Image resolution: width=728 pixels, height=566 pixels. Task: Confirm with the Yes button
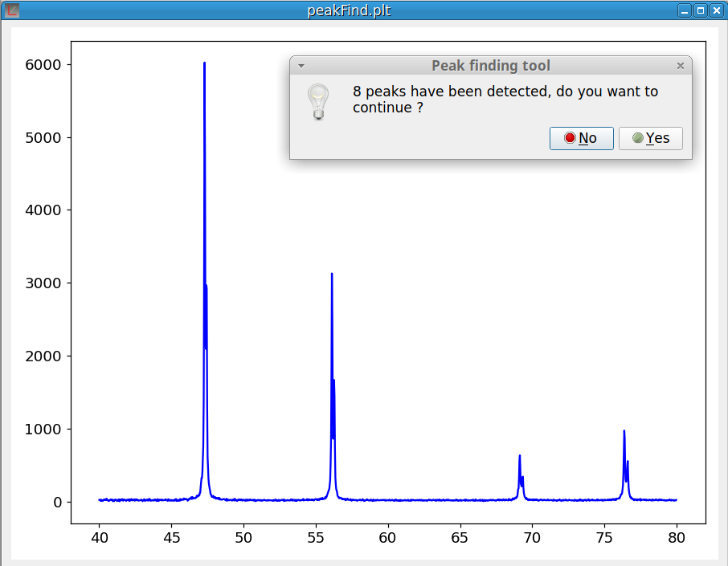tap(651, 138)
